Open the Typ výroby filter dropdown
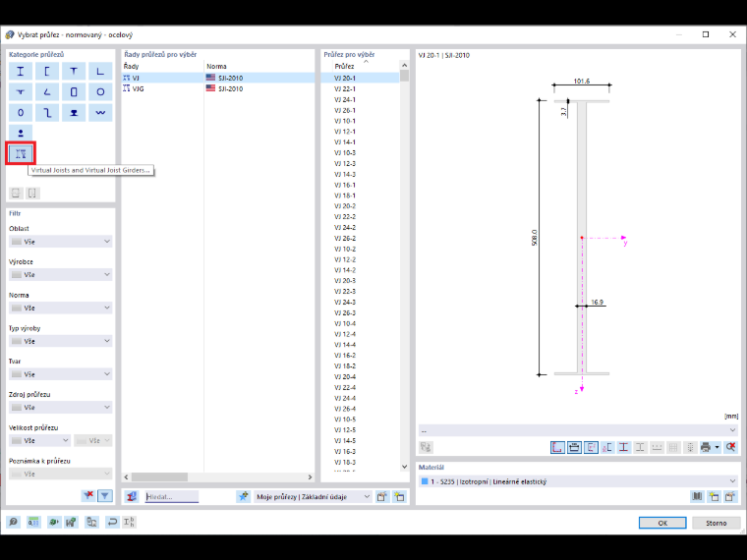 61,341
